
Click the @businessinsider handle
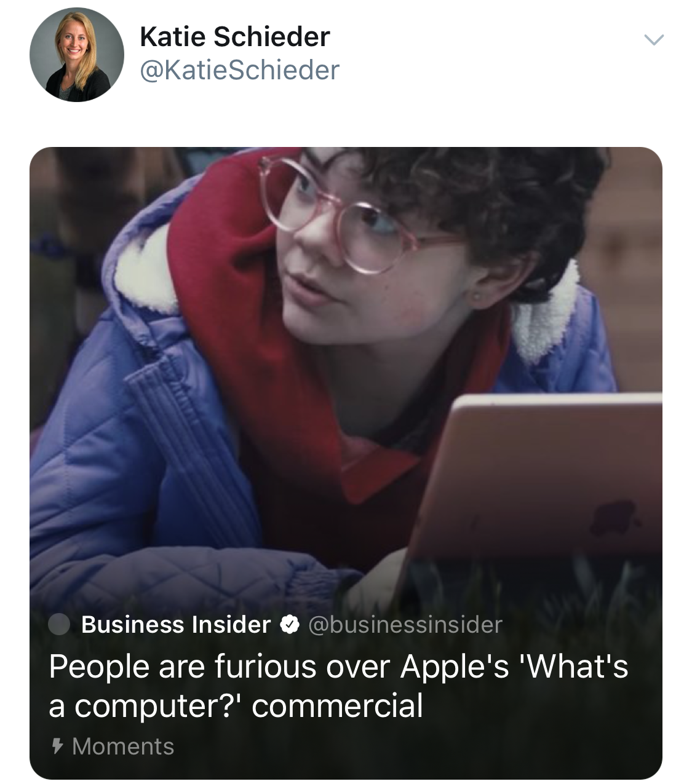(405, 625)
